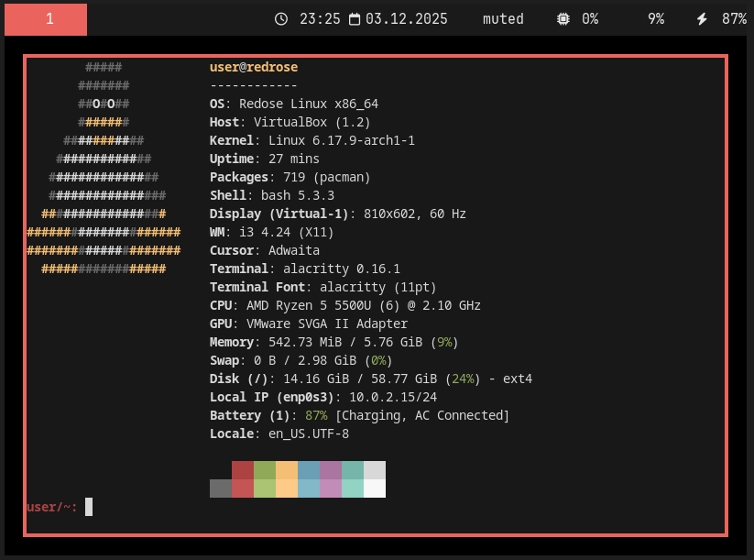754x560 pixels.
Task: Click the 0% CPU usage readout
Action: click(x=590, y=19)
